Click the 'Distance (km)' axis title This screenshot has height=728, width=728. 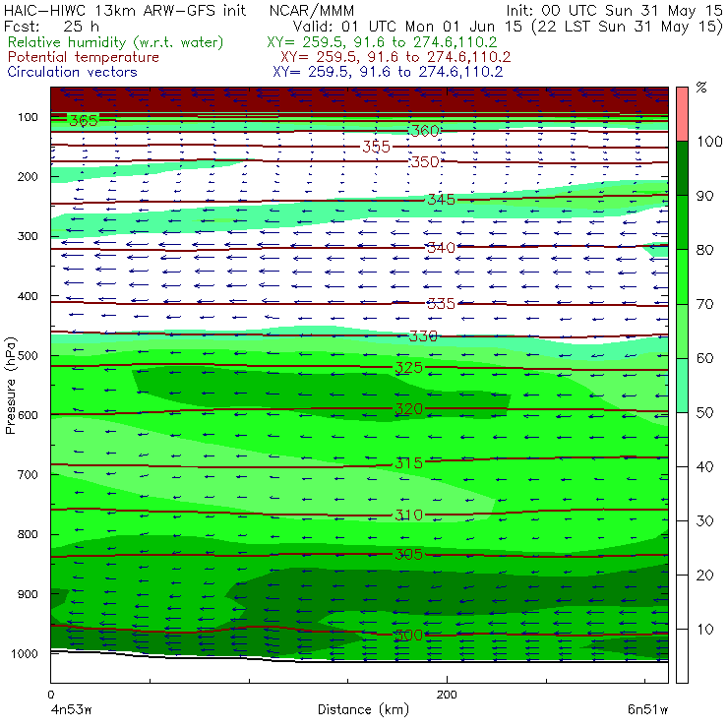(x=364, y=709)
